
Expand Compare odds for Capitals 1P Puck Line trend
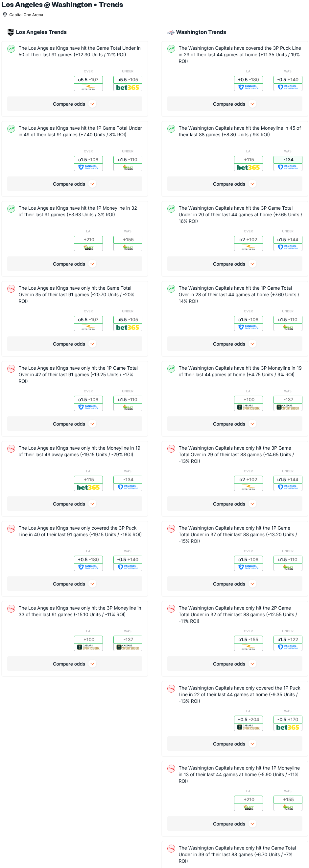tap(235, 744)
